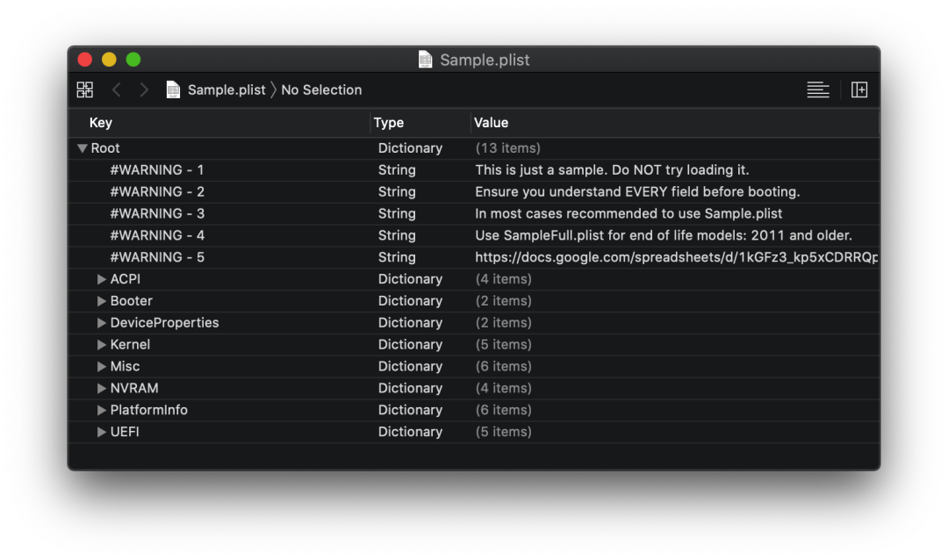Expand the ACPI dictionary
The height and width of the screenshot is (560, 948).
(x=102, y=279)
